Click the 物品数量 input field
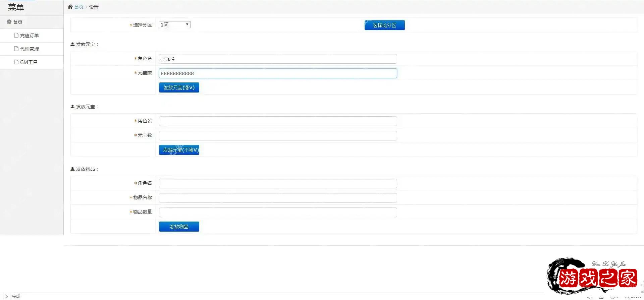The width and height of the screenshot is (644, 300). click(x=278, y=213)
